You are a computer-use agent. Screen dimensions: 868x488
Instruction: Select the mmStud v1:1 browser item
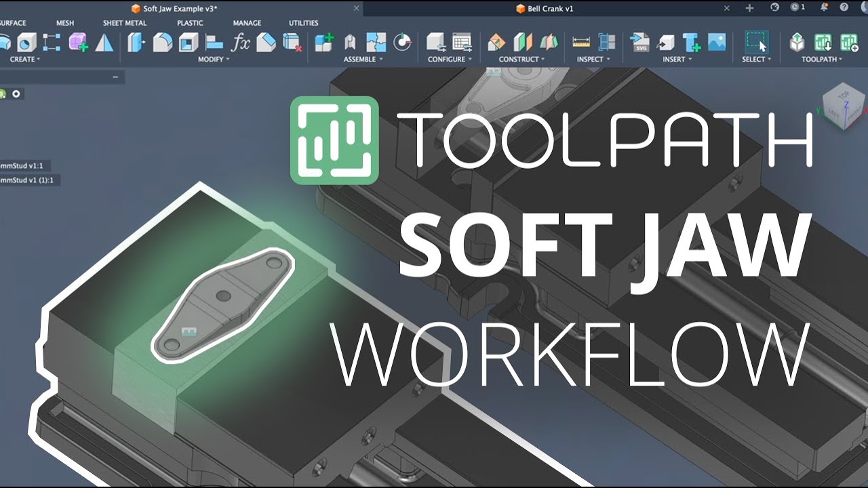click(25, 165)
